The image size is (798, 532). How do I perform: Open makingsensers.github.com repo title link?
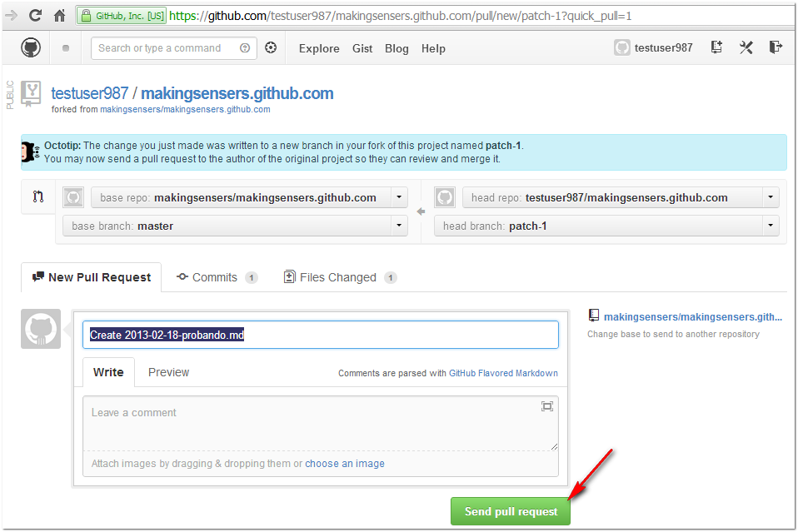(237, 93)
